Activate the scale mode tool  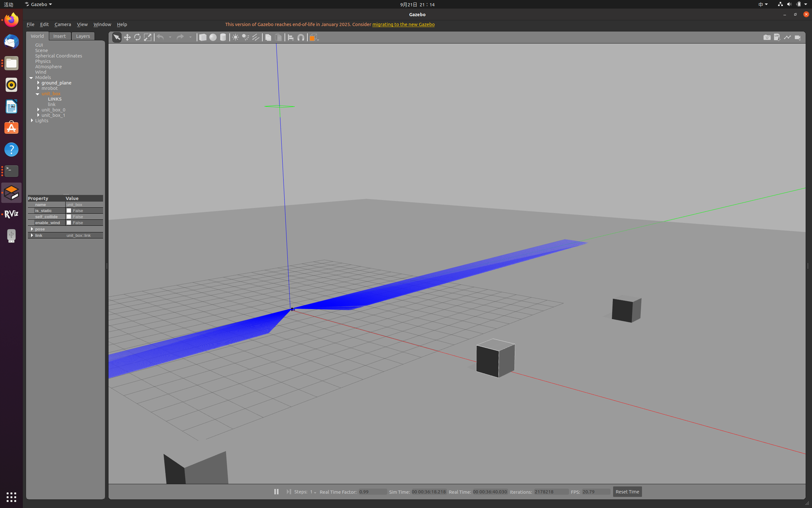pos(147,37)
